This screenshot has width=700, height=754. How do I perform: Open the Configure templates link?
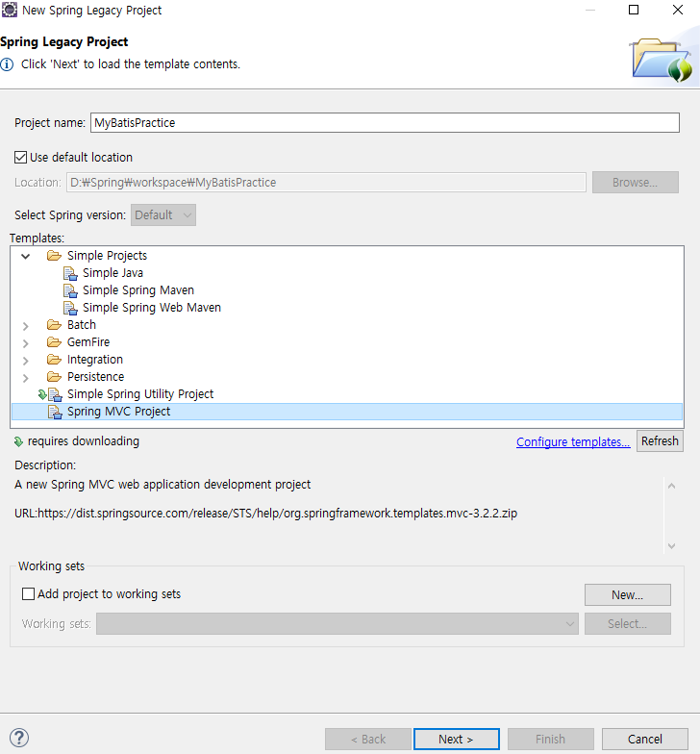[573, 442]
